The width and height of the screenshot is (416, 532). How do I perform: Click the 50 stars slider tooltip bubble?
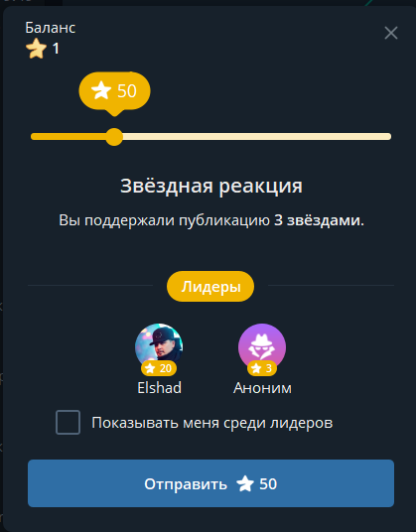coord(115,91)
